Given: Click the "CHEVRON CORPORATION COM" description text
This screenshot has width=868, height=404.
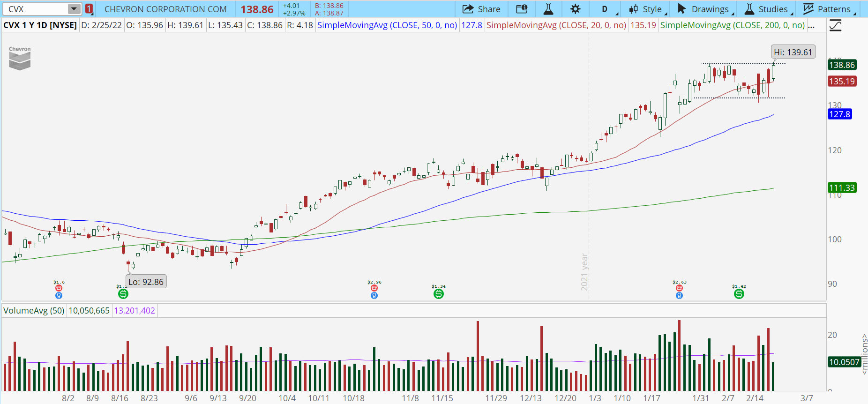Looking at the screenshot, I should coord(165,9).
